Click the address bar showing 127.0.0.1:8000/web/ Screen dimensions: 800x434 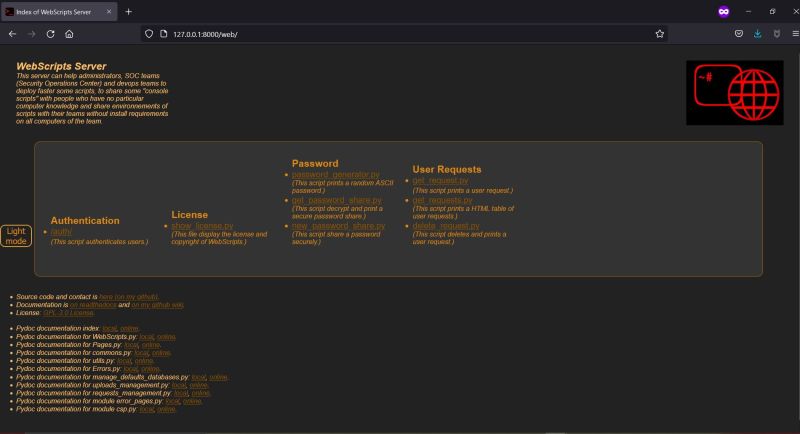[x=403, y=34]
